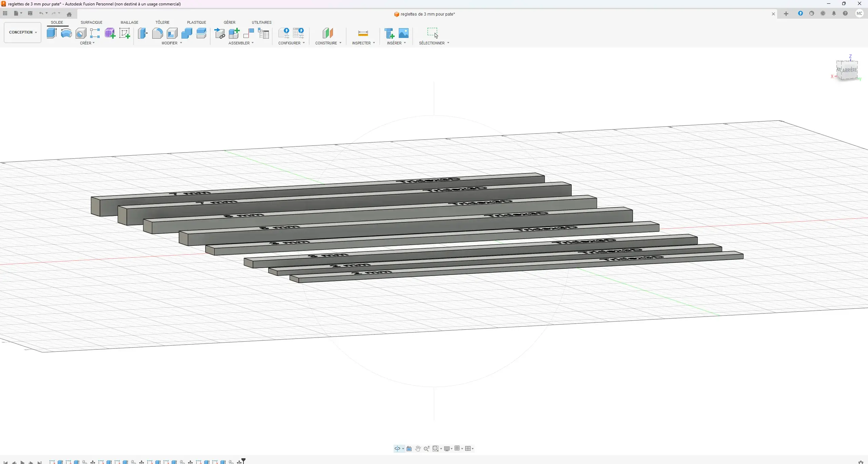Open the Data Panel grid icon
The image size is (868, 464).
coord(5,13)
